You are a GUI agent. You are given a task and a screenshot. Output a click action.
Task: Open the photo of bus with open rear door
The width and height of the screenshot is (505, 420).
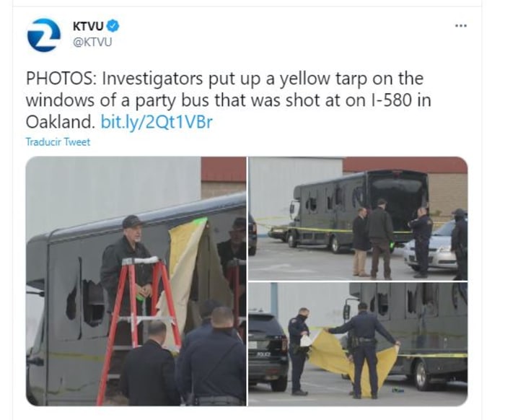(358, 219)
